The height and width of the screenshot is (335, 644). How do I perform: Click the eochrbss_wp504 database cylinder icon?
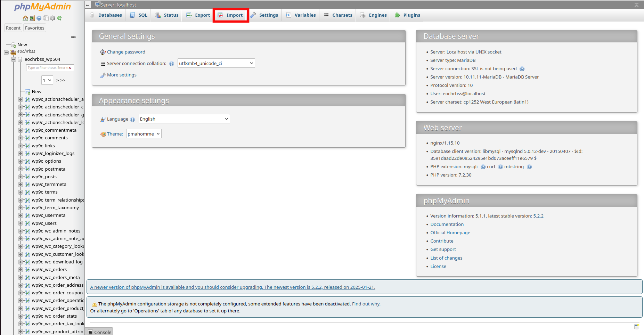(20, 59)
